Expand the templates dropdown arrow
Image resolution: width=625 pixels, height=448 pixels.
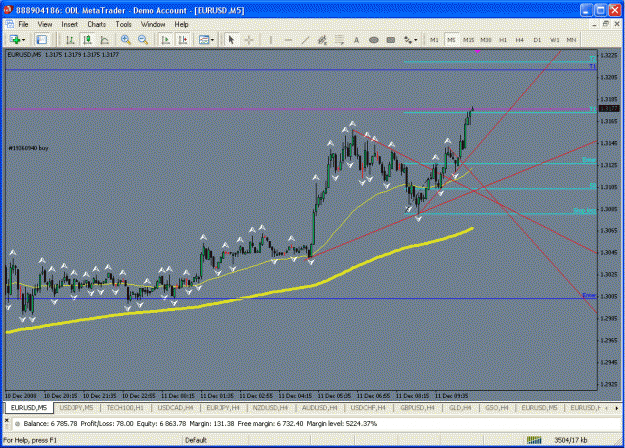pos(212,40)
